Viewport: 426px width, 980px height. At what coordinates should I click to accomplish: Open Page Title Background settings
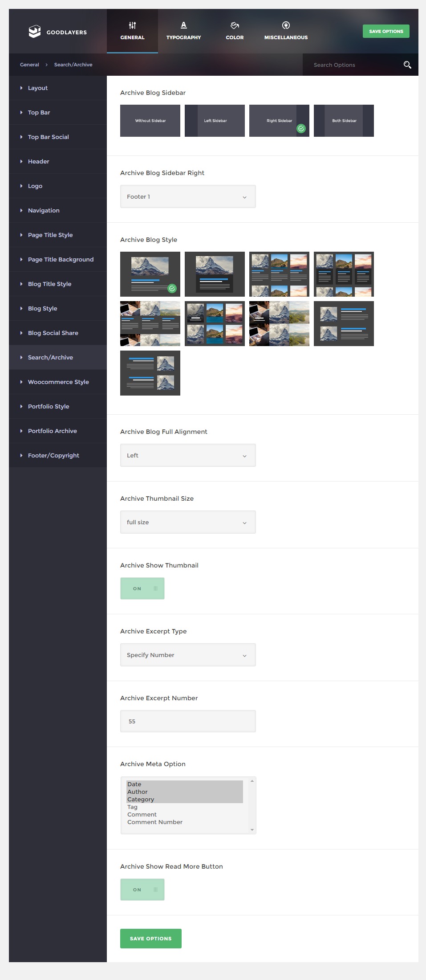click(58, 259)
